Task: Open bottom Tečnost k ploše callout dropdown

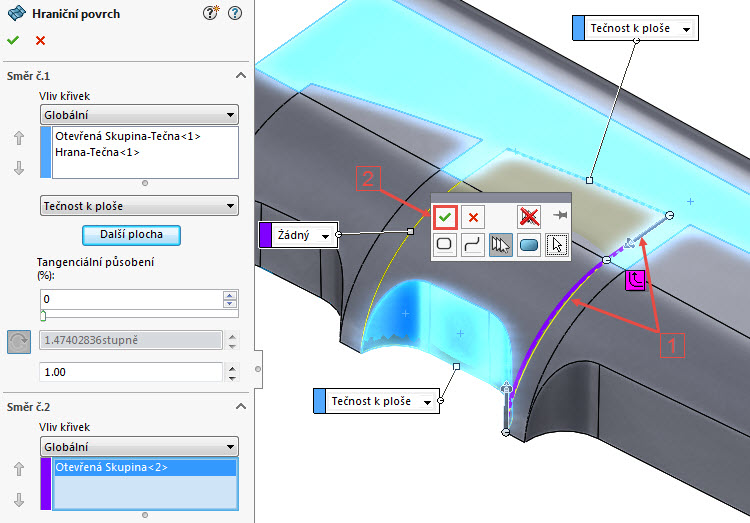Action: [427, 402]
